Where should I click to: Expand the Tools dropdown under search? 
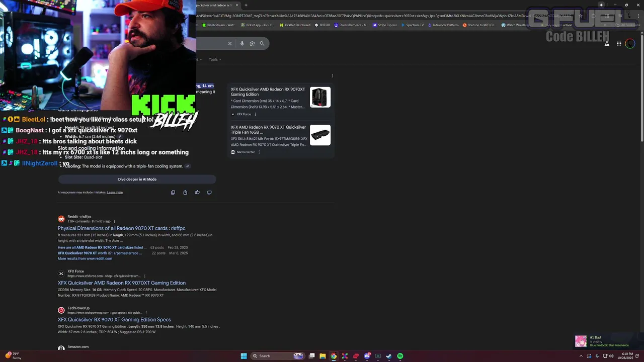click(215, 59)
